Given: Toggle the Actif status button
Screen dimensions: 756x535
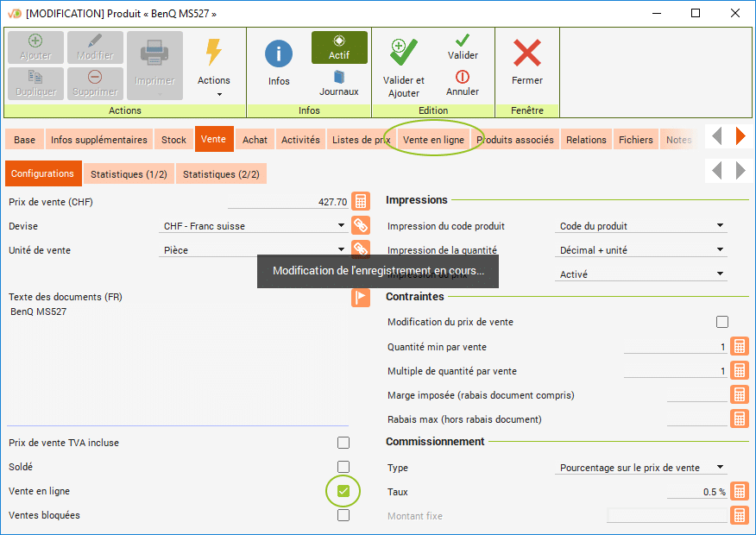Looking at the screenshot, I should [x=339, y=47].
